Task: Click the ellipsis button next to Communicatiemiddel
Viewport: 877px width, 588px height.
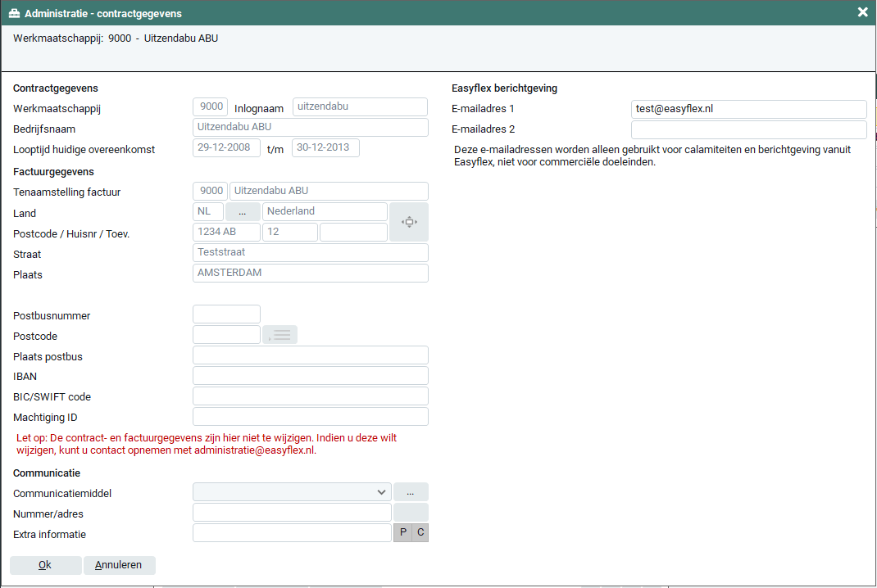Action: coord(411,492)
